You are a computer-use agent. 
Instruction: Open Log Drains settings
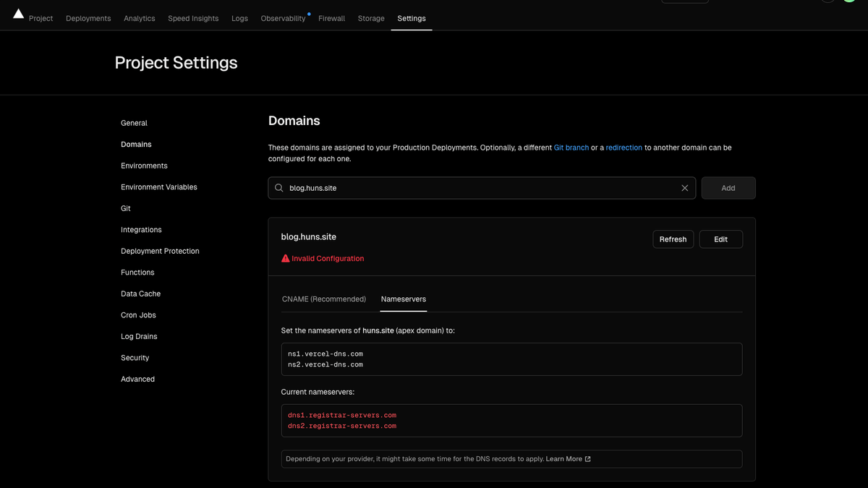pyautogui.click(x=139, y=336)
